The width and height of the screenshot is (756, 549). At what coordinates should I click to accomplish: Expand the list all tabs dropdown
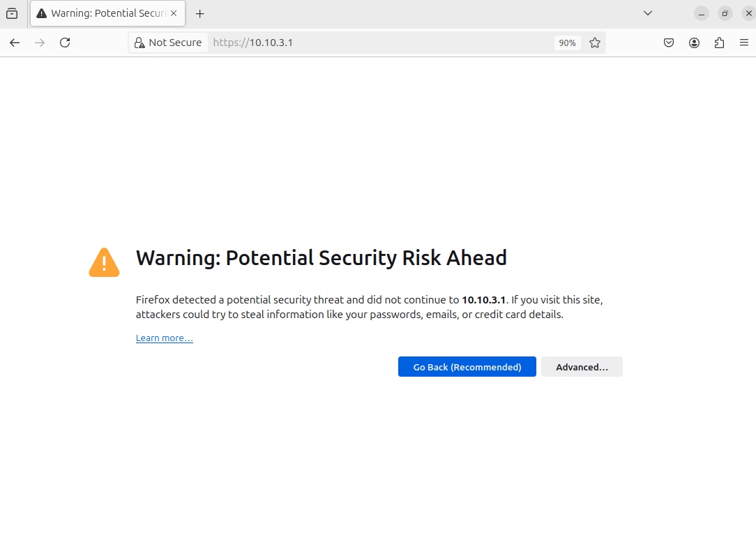click(648, 13)
